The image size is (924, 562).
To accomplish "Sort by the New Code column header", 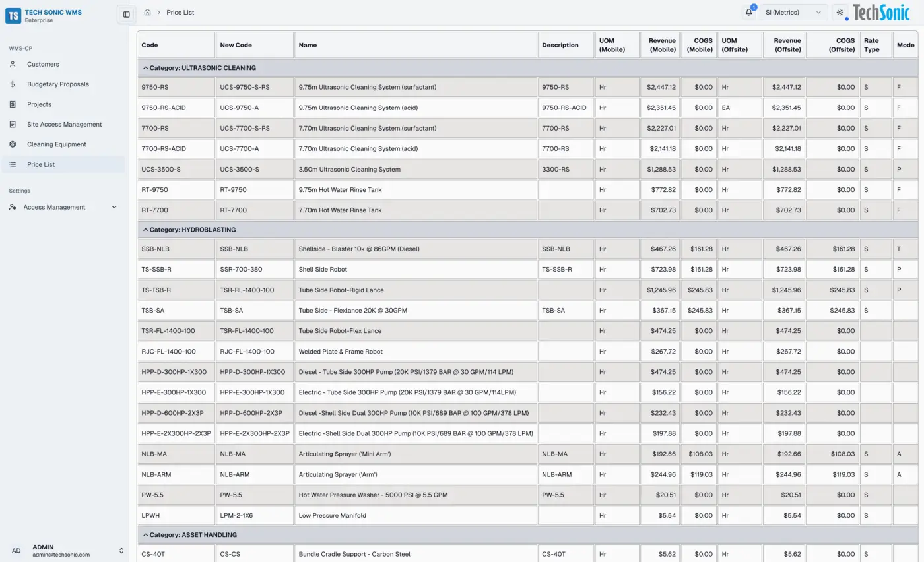I will (x=255, y=45).
